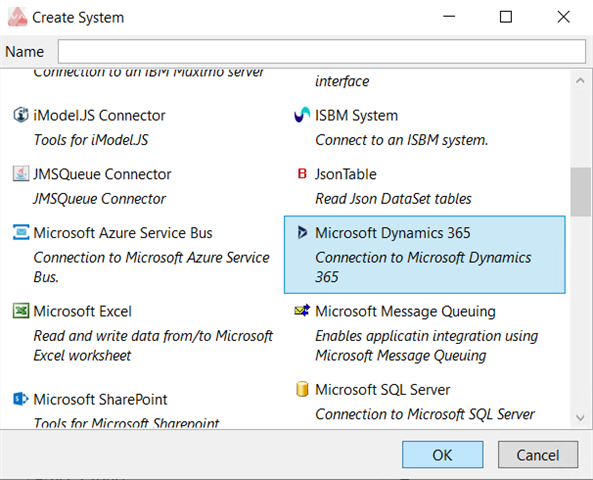Viewport: 593px width, 480px height.
Task: Select the ISBM System title
Action: (357, 115)
